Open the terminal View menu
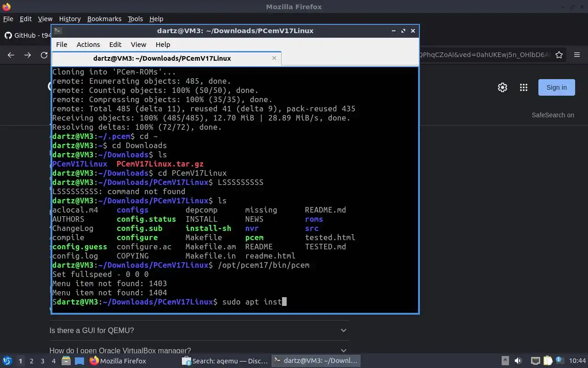Viewport: 588px width, 368px height. 138,45
